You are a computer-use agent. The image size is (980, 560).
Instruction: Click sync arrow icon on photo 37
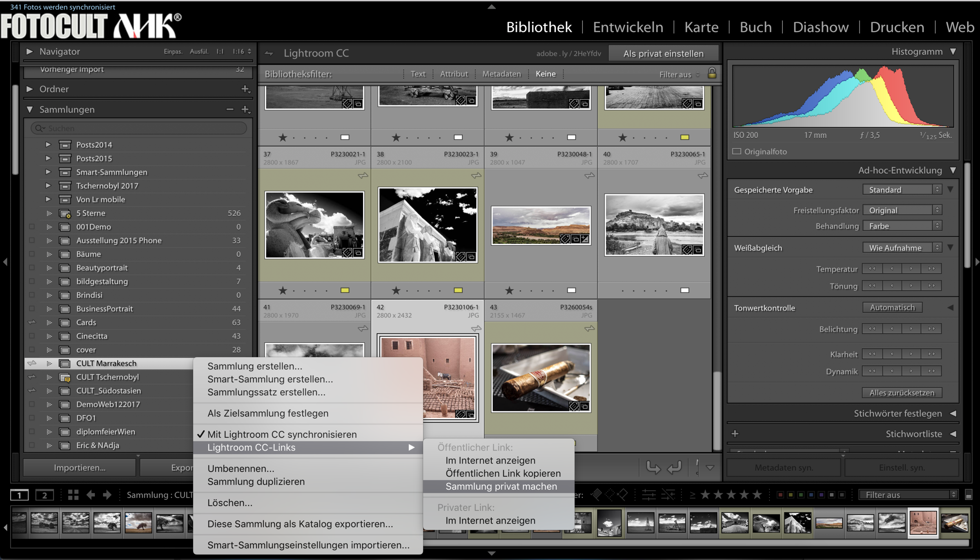pyautogui.click(x=363, y=175)
